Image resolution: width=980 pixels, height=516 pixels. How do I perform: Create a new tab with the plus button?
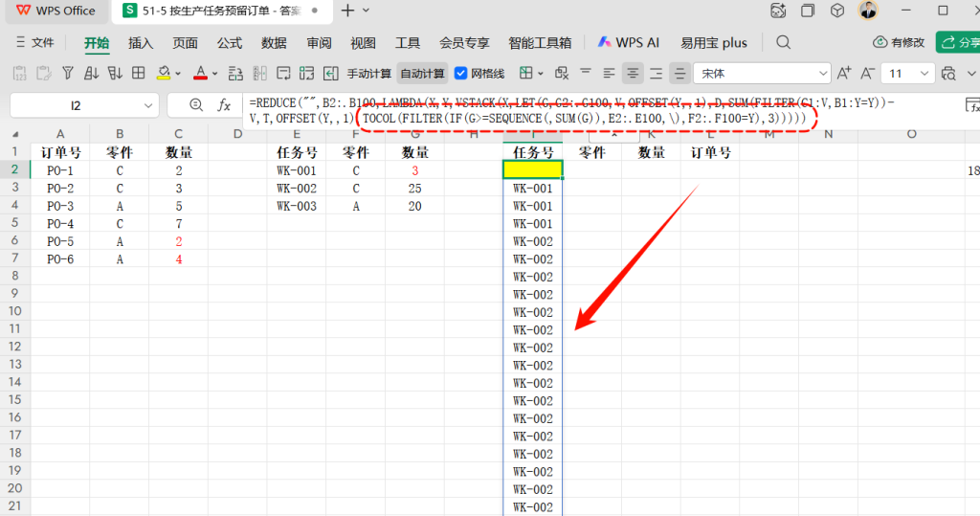click(347, 11)
